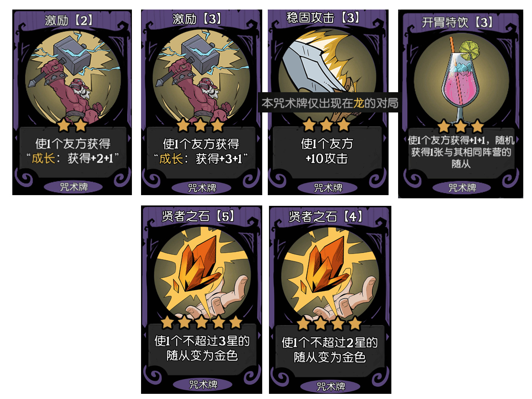Click the title 稳固攻击【3】
This screenshot has height=399, width=532.
tap(324, 17)
